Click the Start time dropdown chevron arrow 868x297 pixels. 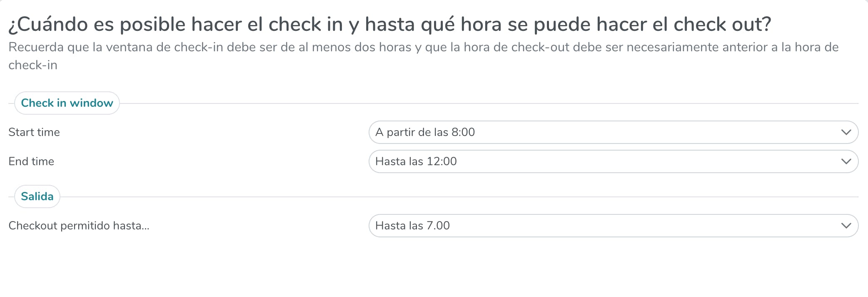(x=846, y=132)
